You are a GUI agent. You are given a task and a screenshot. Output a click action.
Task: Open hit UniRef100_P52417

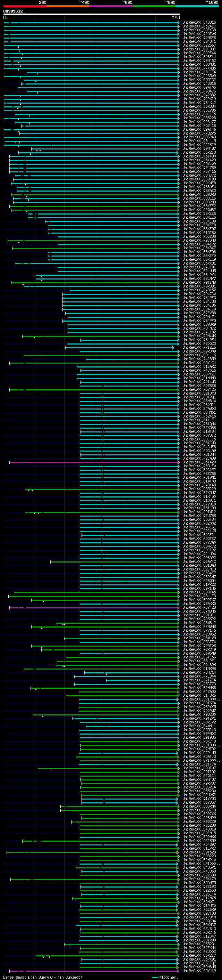click(x=199, y=26)
